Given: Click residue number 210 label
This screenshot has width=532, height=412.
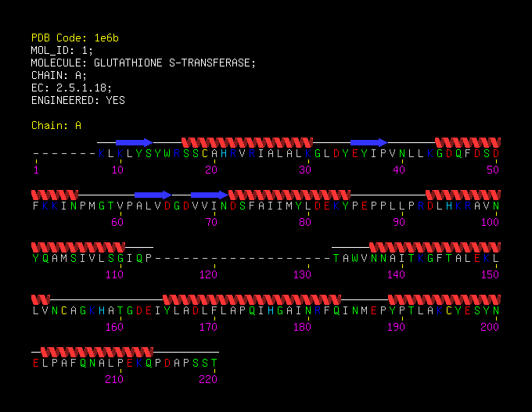Looking at the screenshot, I should click(x=115, y=379).
